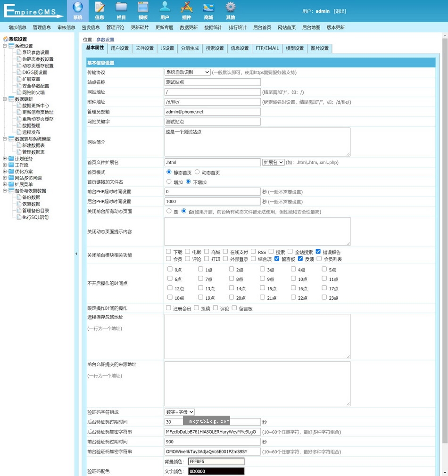
Task: Uncheck the 反馈 checkbox
Action: 300,259
